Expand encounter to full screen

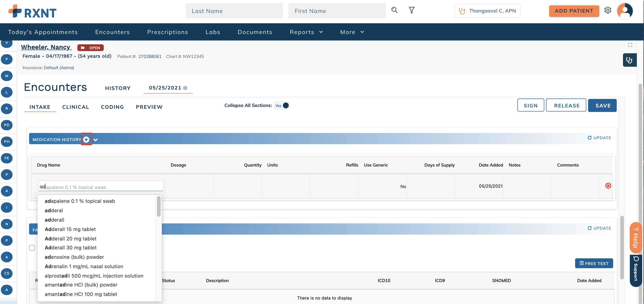click(630, 45)
